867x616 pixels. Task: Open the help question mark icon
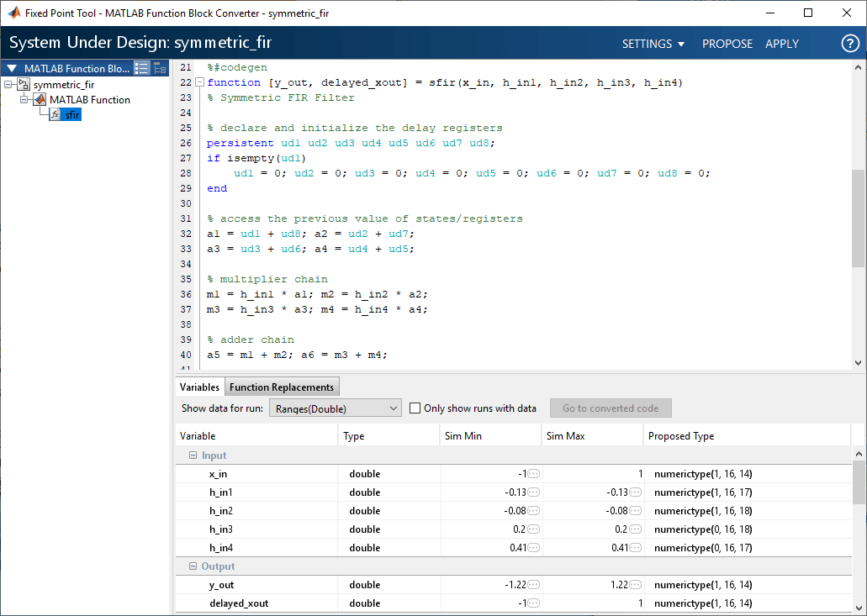tap(849, 44)
